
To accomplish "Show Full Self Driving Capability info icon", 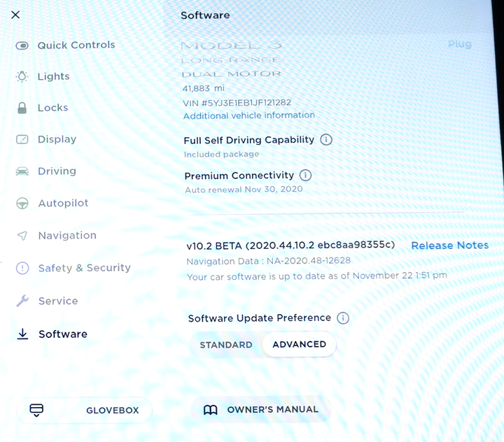I will pyautogui.click(x=326, y=140).
